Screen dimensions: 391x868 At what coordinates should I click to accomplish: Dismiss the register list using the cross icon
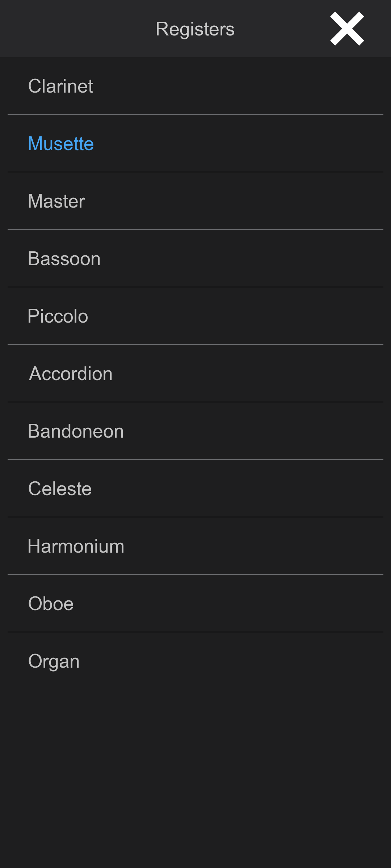(x=347, y=29)
